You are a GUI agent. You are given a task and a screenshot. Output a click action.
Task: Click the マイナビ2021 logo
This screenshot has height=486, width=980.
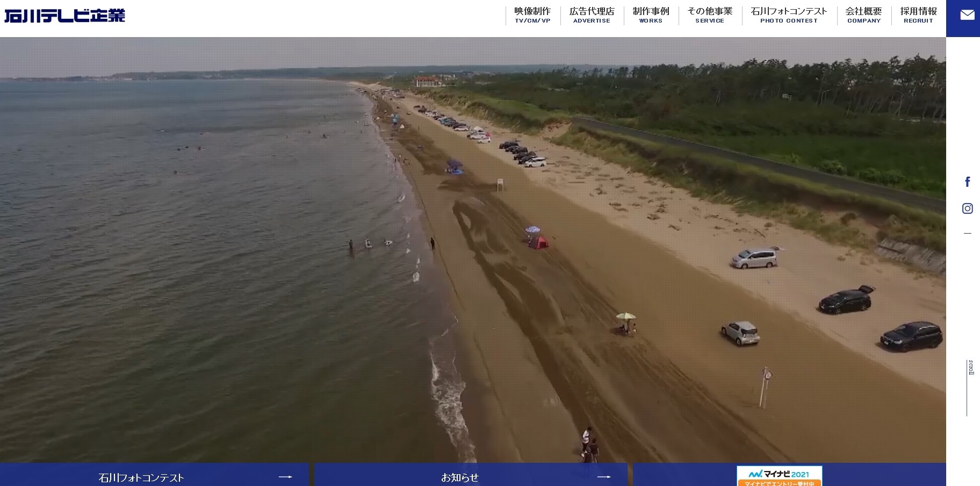pyautogui.click(x=779, y=474)
